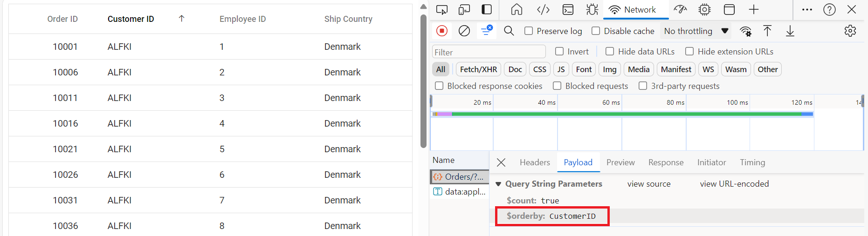Open the device emulation toggle
868x236 pixels.
(x=464, y=9)
